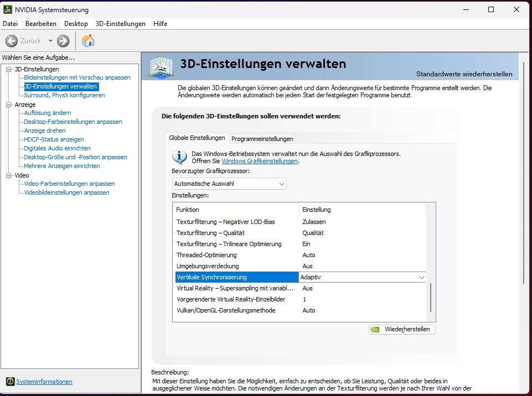532x396 pixels.
Task: Select 3D-Einstellungen verwalten in tree
Action: tap(61, 86)
